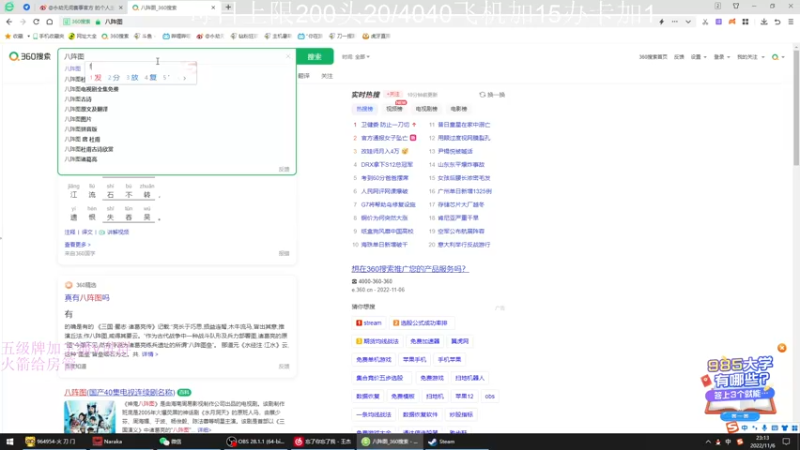
Task: Open the browser home page icon
Action: coord(49,22)
